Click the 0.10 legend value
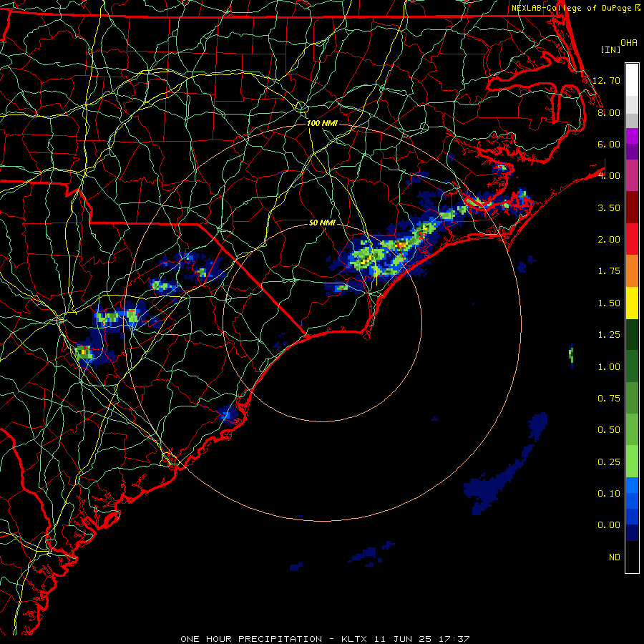This screenshot has height=644, width=644. coord(609,494)
